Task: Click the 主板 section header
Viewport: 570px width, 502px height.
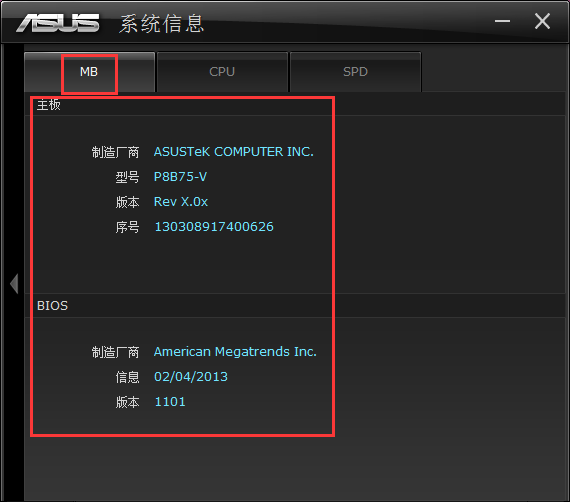Action: [x=49, y=105]
